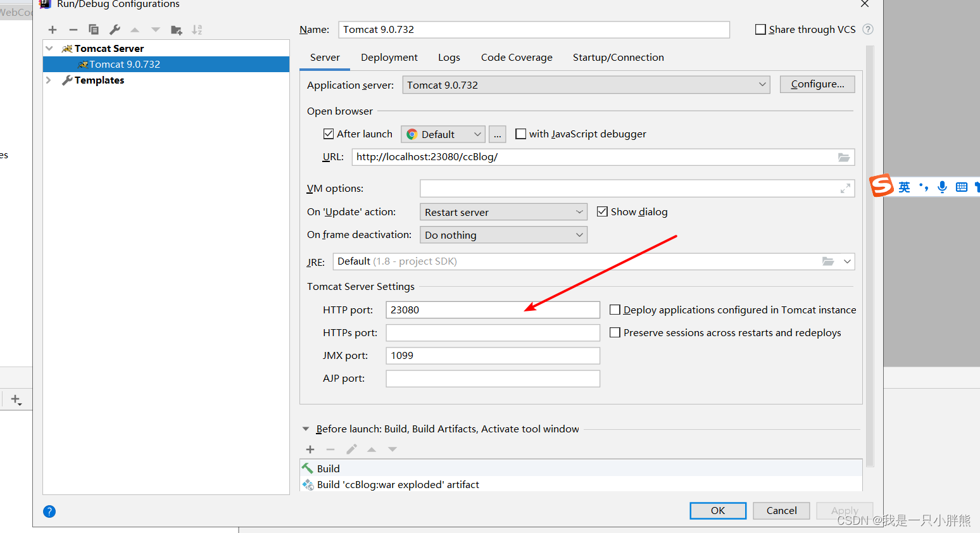Switch to Logs tab
980x533 pixels.
[449, 58]
